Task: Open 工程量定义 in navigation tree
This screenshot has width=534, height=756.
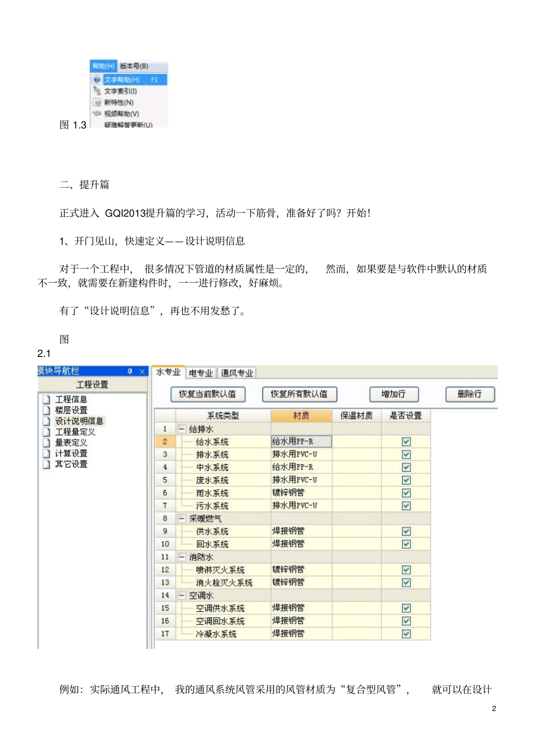Action: pyautogui.click(x=75, y=432)
